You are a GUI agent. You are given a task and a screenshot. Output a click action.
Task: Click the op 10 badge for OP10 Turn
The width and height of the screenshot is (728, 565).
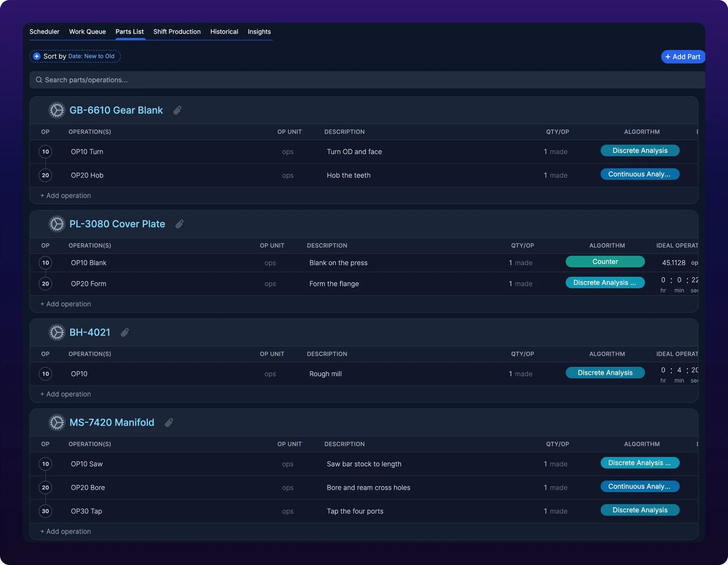click(45, 152)
